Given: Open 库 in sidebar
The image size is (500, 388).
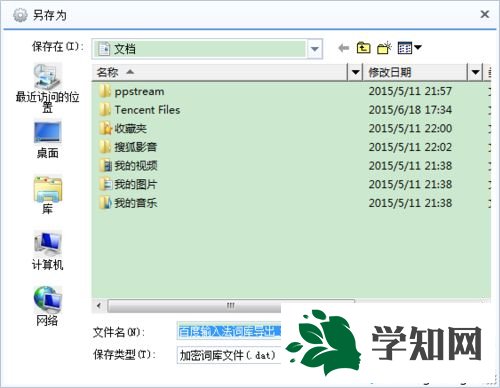Looking at the screenshot, I should click(x=47, y=195).
